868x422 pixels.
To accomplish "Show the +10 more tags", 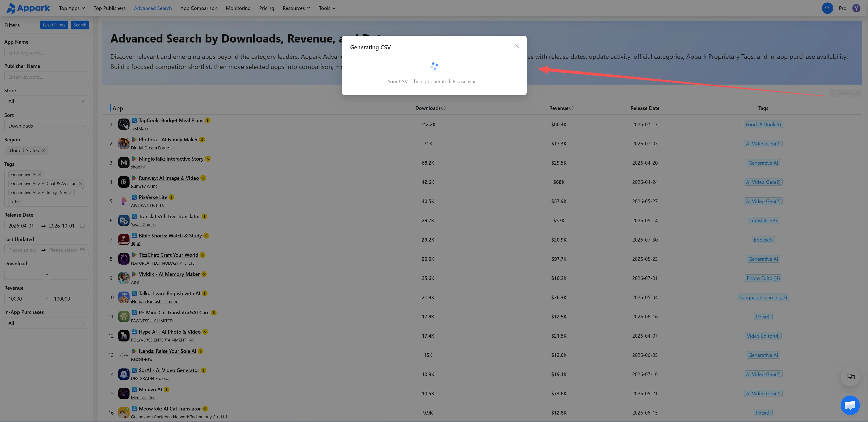I will pyautogui.click(x=15, y=202).
